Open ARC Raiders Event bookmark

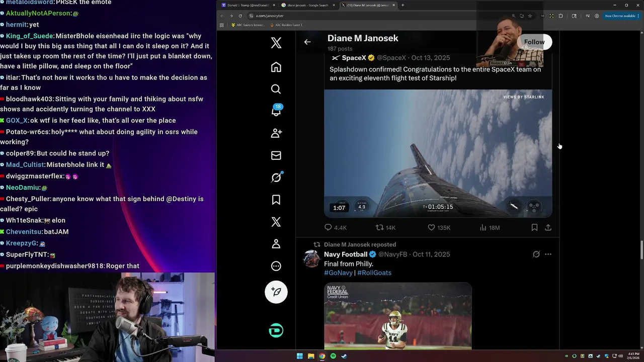(x=287, y=25)
